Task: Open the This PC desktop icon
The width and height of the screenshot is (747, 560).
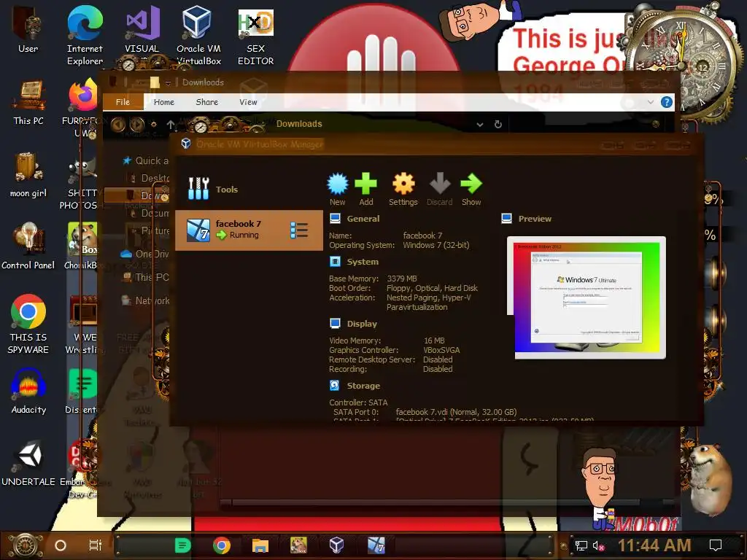Action: pos(28,103)
